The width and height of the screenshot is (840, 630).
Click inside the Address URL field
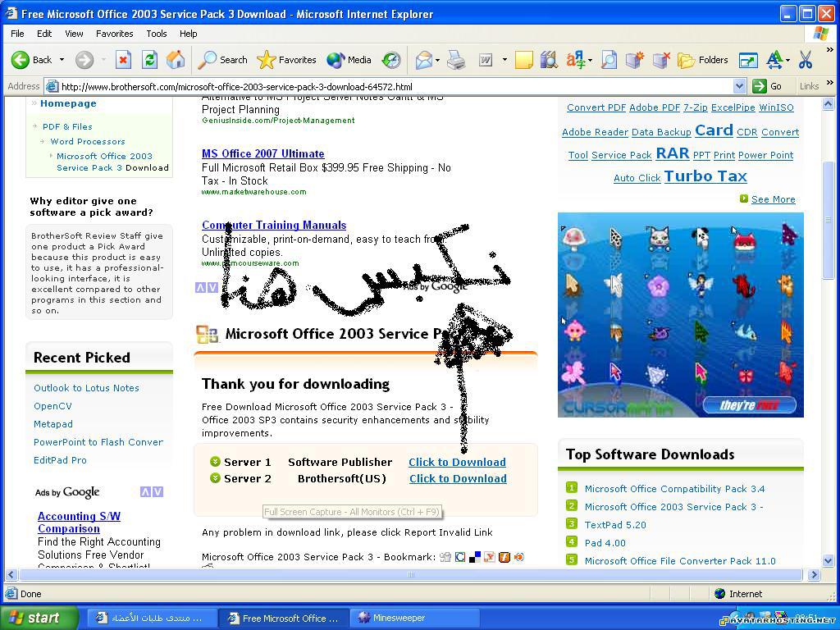pos(394,86)
